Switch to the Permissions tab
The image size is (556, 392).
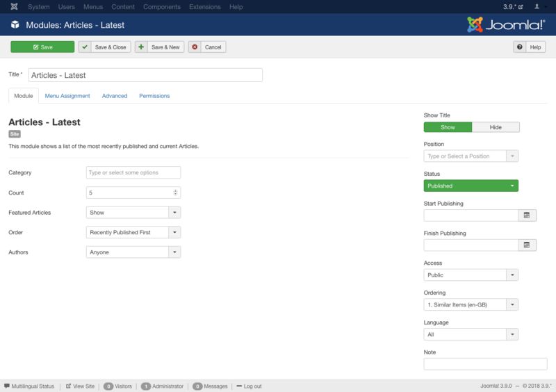[x=154, y=96]
